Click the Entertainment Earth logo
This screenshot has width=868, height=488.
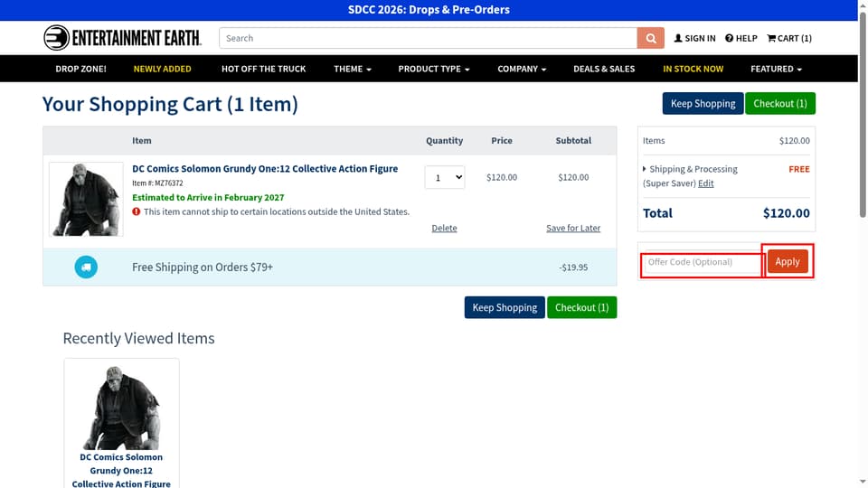(122, 38)
